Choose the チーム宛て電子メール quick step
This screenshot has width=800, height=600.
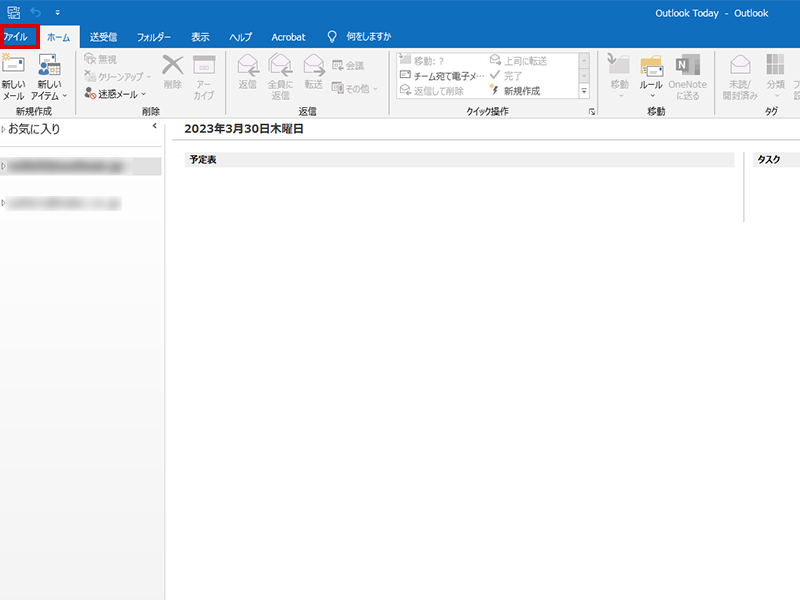tap(442, 76)
